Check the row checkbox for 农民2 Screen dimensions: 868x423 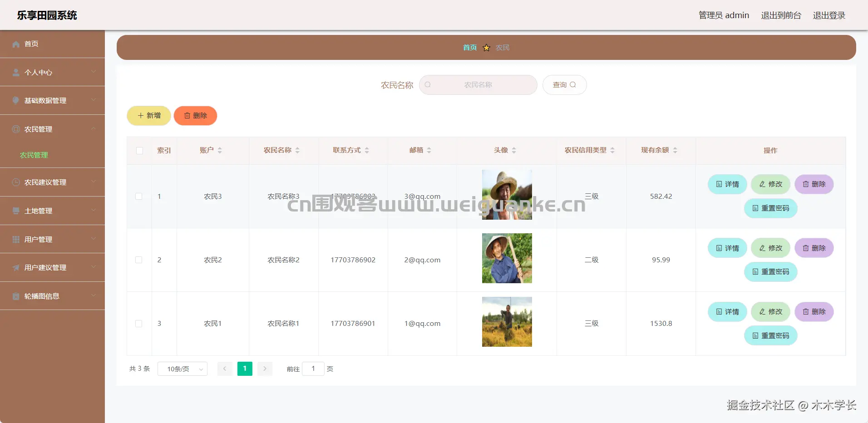coord(139,260)
